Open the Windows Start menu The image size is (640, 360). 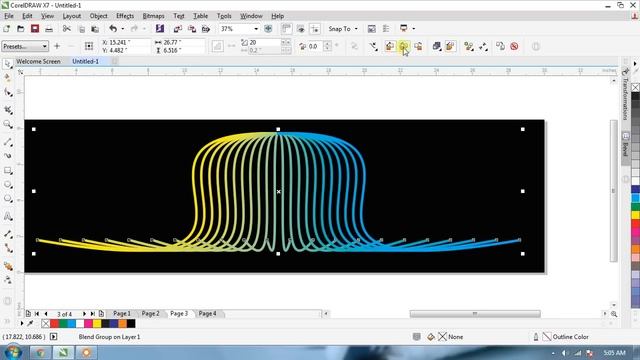click(13, 352)
